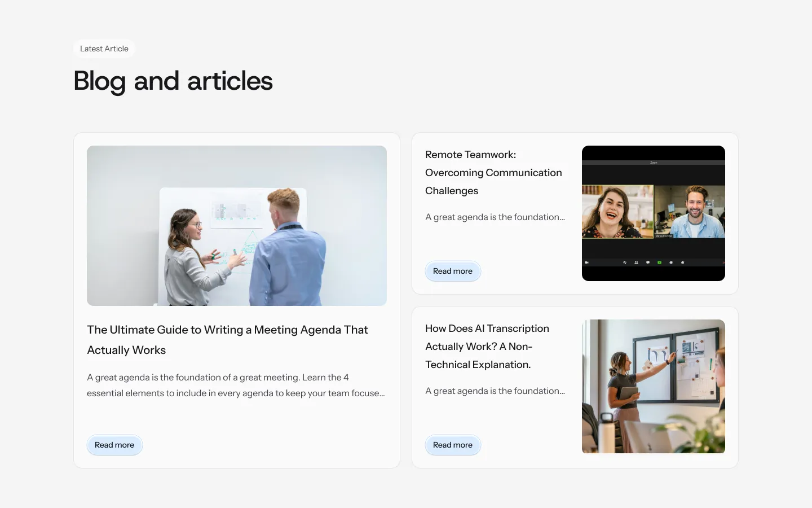This screenshot has height=508, width=812.
Task: Open the Participants icon in the Zoom call image
Action: point(636,262)
